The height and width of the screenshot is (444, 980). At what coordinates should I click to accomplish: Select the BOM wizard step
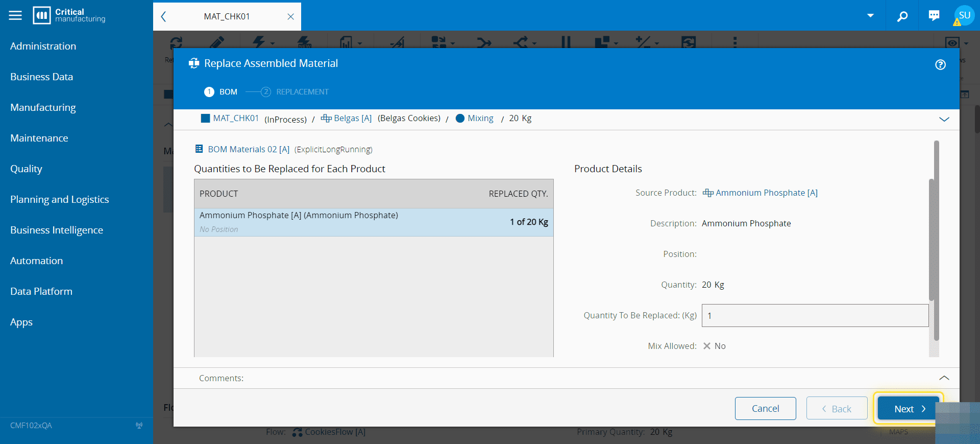(221, 92)
